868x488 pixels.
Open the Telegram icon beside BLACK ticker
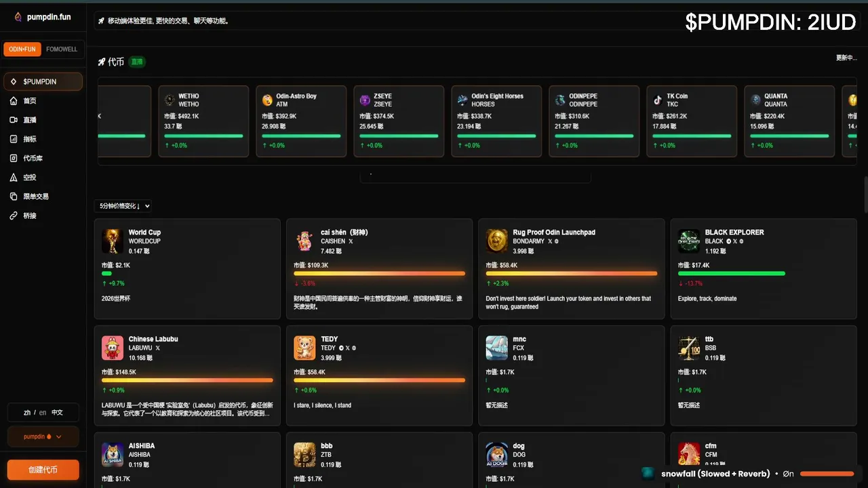click(x=729, y=241)
